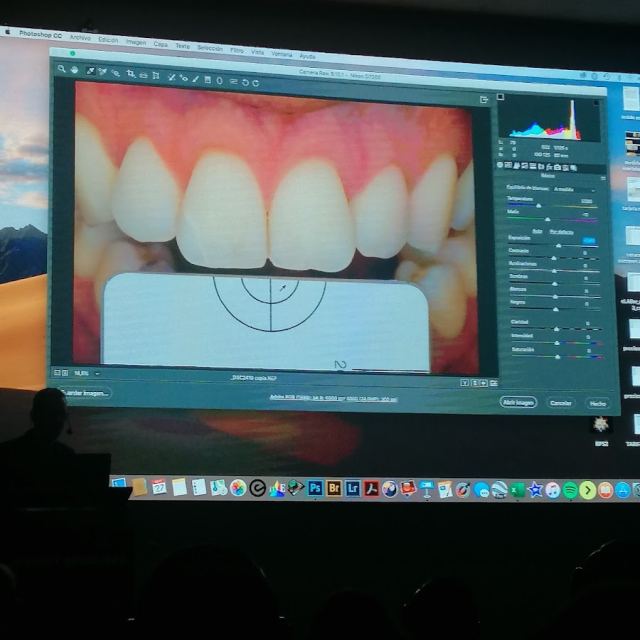The height and width of the screenshot is (640, 640).
Task: Select the Targeted Adjustment tool
Action: (x=116, y=73)
